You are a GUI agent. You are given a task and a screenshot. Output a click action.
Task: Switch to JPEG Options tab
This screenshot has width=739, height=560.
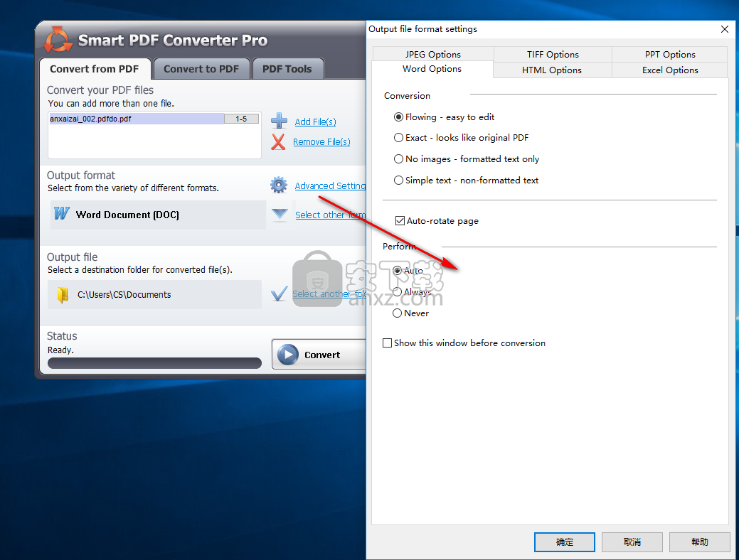(432, 54)
